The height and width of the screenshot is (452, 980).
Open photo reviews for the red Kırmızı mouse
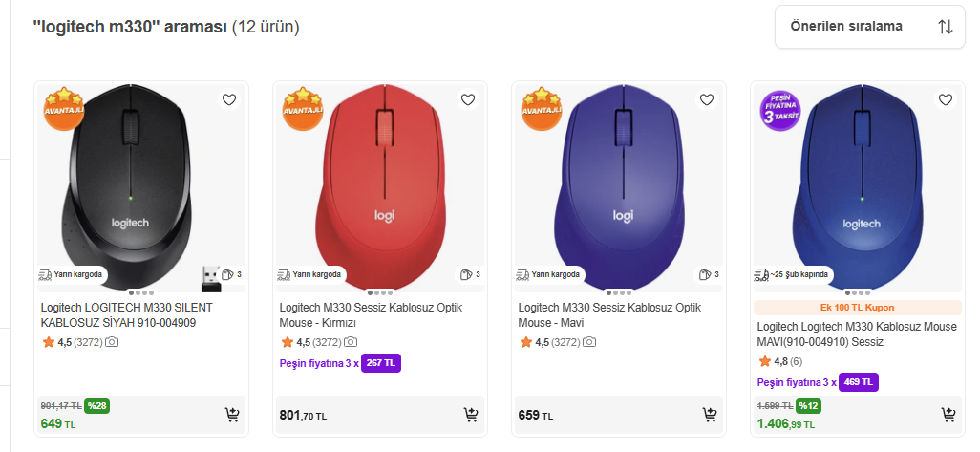tap(351, 342)
